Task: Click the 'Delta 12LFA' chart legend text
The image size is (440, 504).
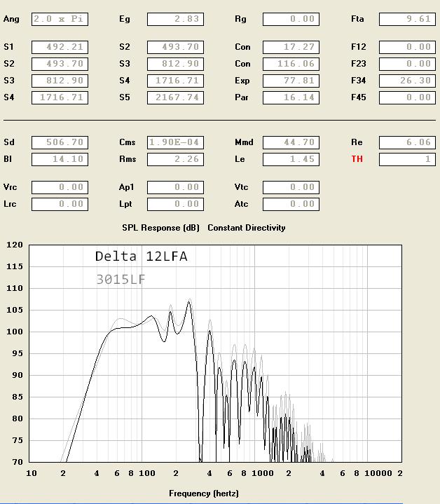Action: coord(142,256)
